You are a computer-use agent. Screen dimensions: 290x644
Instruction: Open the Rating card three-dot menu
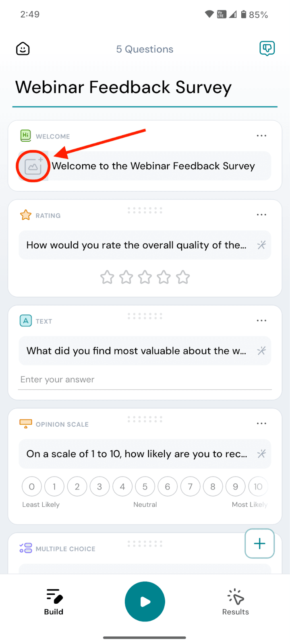tap(261, 215)
